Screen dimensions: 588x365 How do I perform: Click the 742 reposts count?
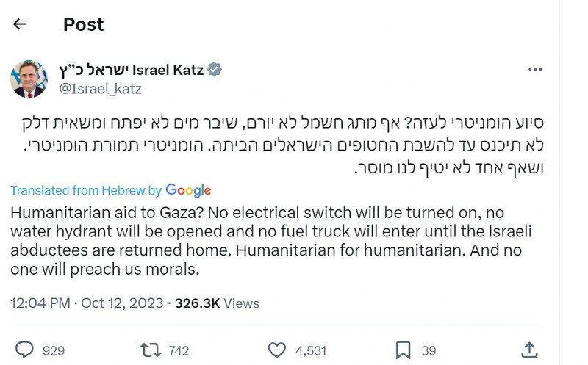click(179, 350)
